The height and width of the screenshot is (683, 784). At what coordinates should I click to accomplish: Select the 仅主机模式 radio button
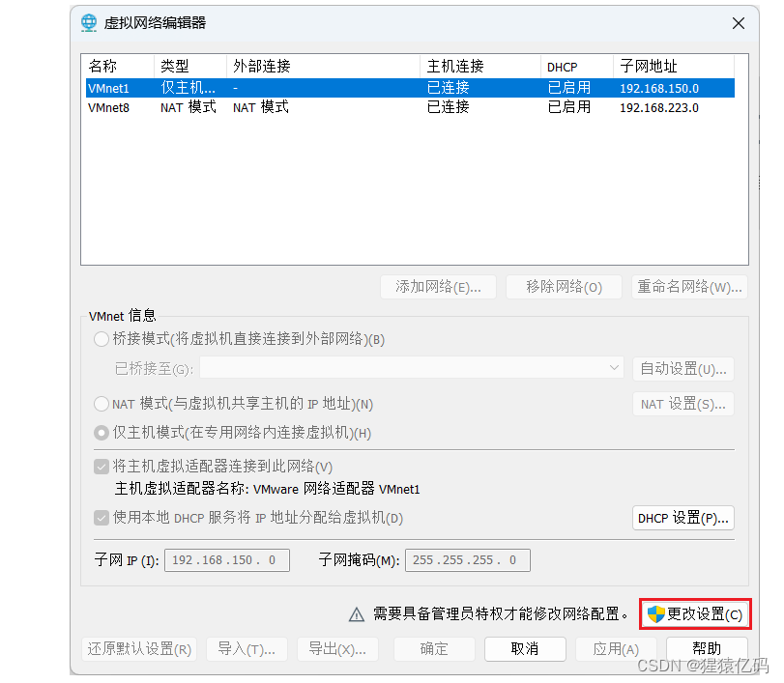[102, 433]
